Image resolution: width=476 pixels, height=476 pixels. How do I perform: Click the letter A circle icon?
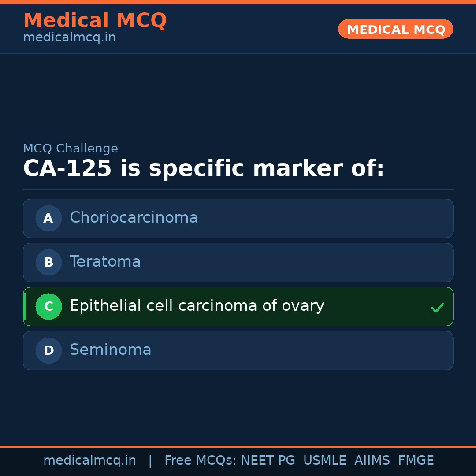(x=48, y=218)
